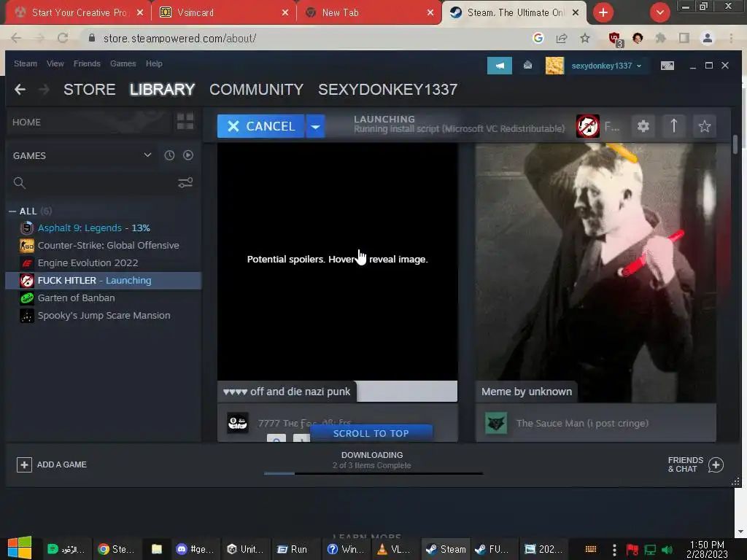Click Chrome address bar URL
This screenshot has height=560, width=747.
click(x=179, y=38)
